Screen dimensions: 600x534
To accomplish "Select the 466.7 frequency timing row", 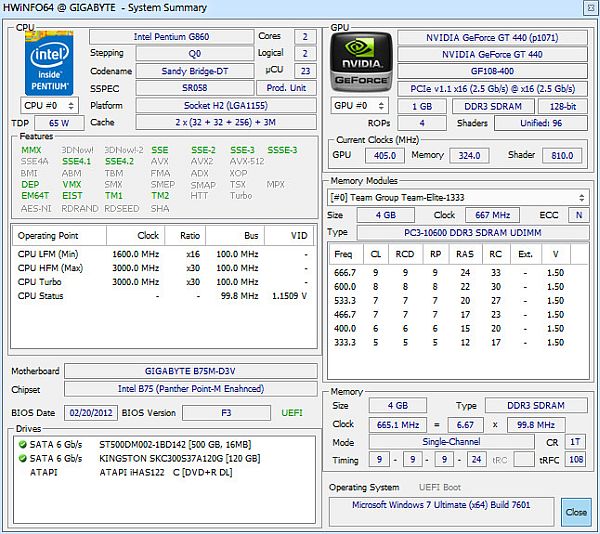I will click(x=458, y=314).
